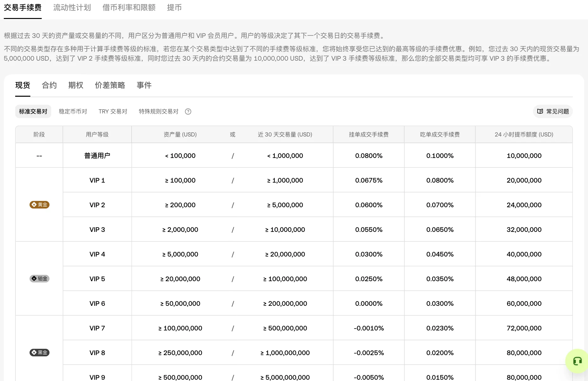Select the 现货 sub-tab
This screenshot has width=588, height=381.
point(23,85)
